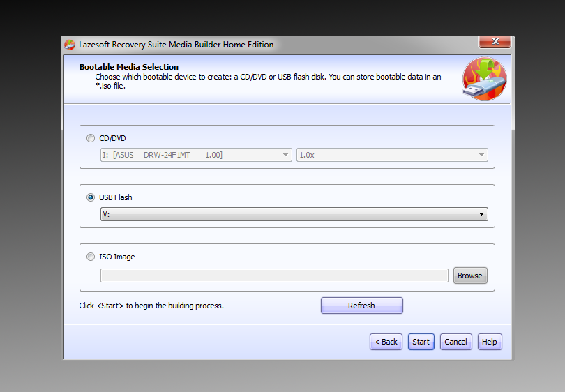
Task: Click the Refresh button
Action: [362, 306]
